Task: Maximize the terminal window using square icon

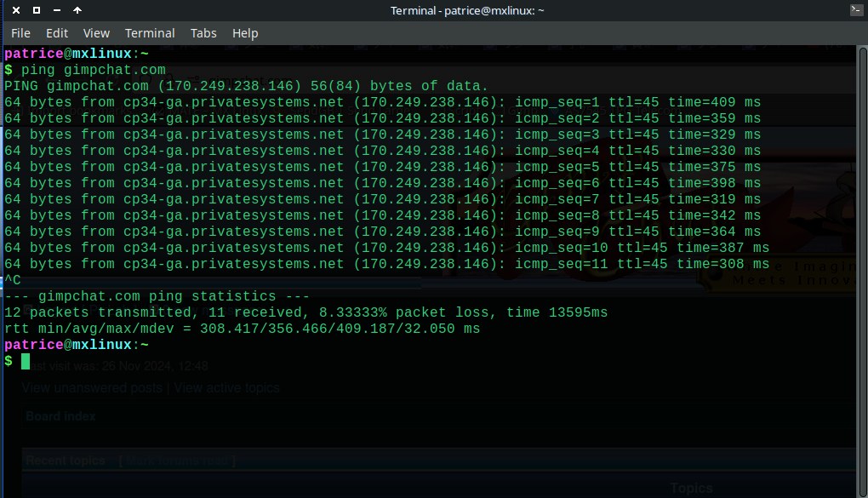Action: [37, 10]
